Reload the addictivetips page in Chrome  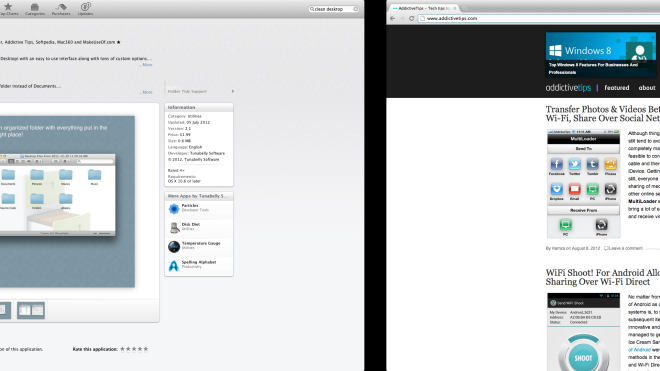click(412, 19)
